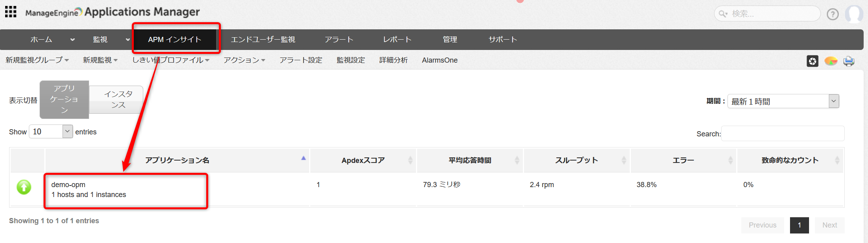Click the table Search input field
Viewport: 868px width, 243px height.
tap(782, 134)
